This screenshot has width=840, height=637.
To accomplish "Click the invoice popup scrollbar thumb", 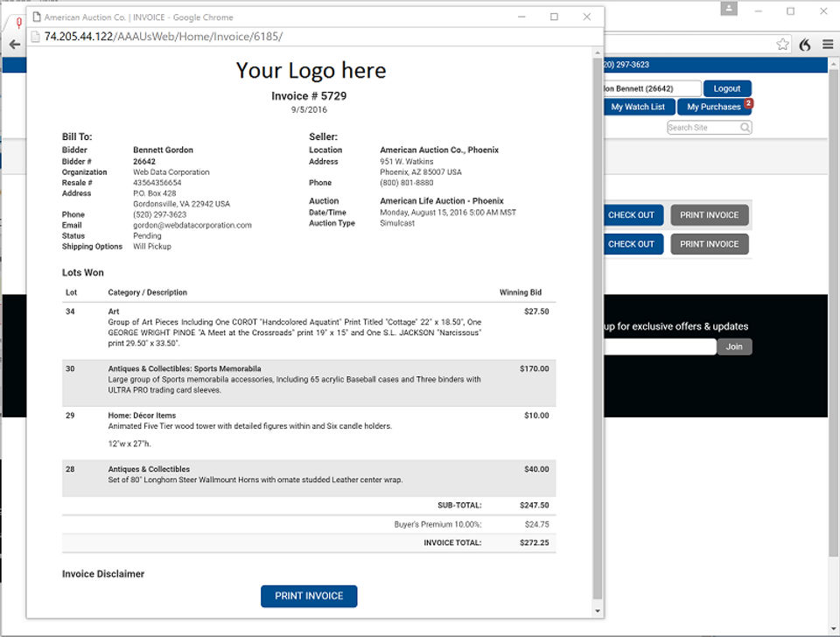I will (598, 328).
